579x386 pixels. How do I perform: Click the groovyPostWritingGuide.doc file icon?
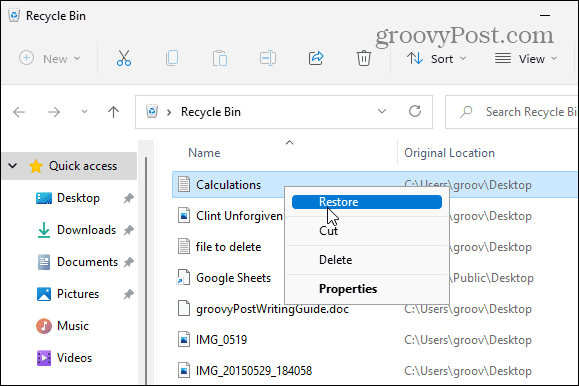184,308
